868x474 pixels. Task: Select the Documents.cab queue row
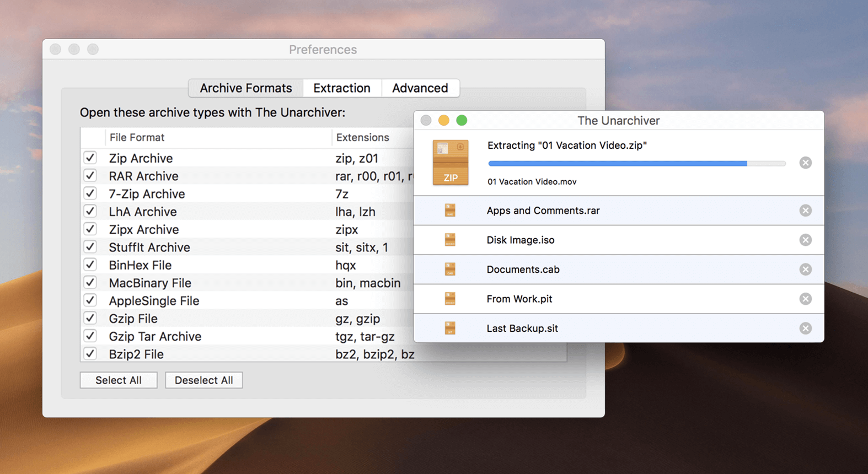point(619,270)
